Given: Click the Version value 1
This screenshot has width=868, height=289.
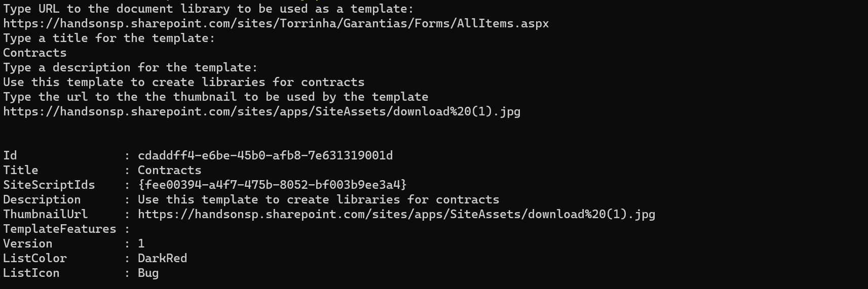Looking at the screenshot, I should pyautogui.click(x=141, y=243).
